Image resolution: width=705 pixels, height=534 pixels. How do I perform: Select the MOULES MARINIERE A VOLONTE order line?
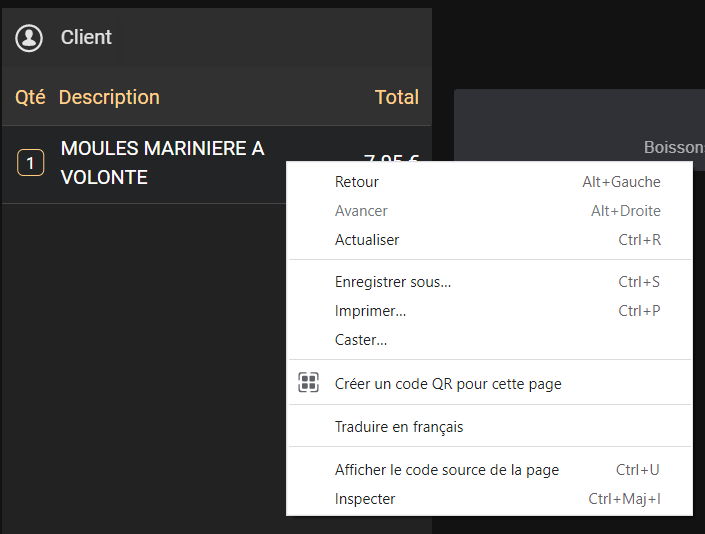point(160,163)
